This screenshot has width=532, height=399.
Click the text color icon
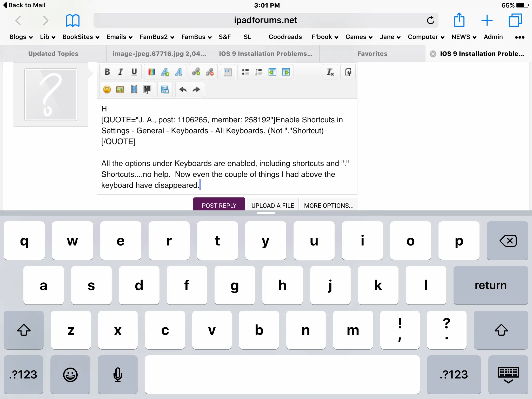click(x=151, y=72)
